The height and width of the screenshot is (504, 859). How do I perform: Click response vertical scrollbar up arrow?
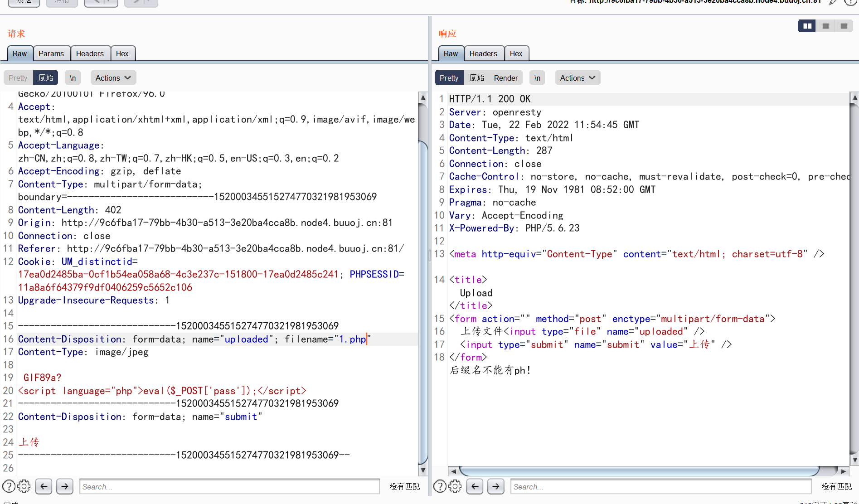pos(854,97)
